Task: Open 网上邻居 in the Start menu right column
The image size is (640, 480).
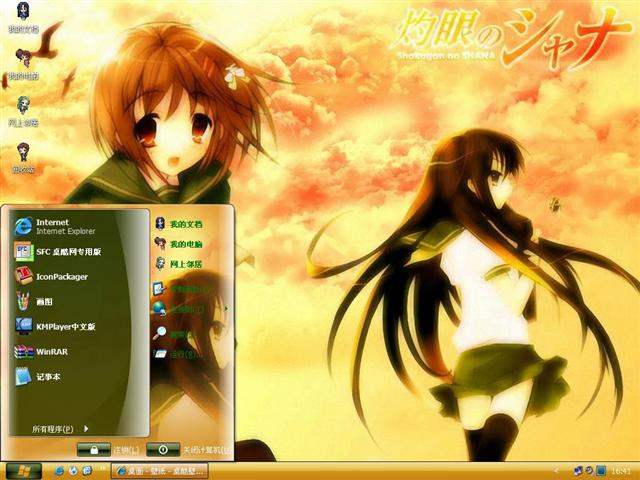Action: (x=178, y=264)
